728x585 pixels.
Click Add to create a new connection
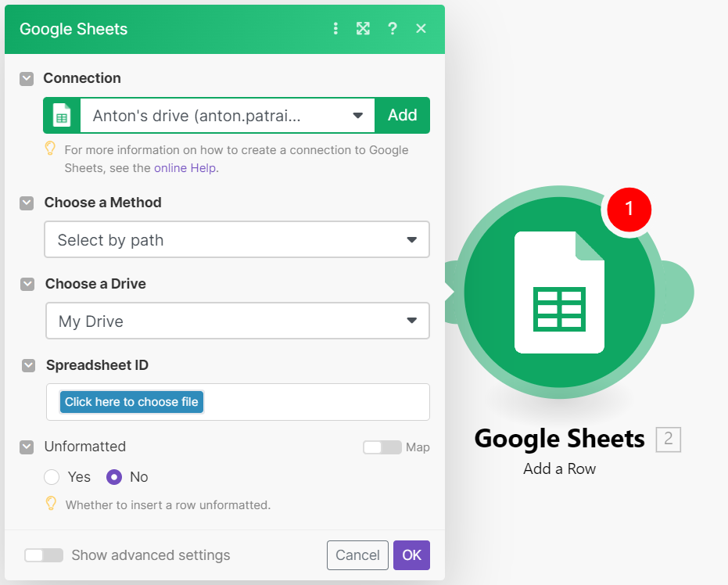tap(402, 115)
